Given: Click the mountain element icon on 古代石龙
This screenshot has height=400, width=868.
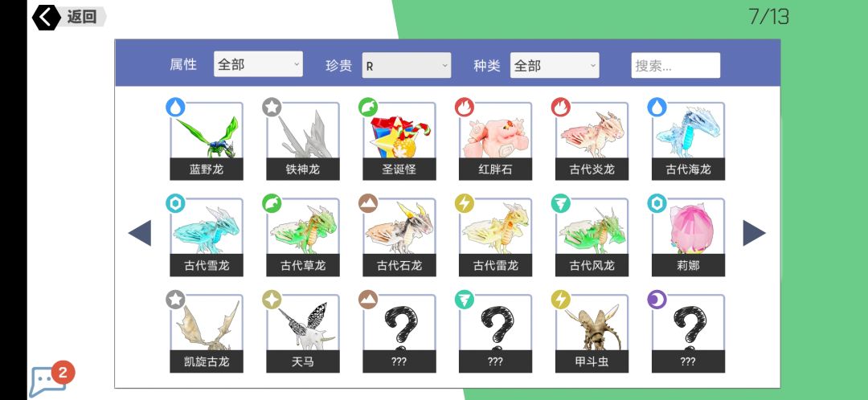Looking at the screenshot, I should 368,203.
